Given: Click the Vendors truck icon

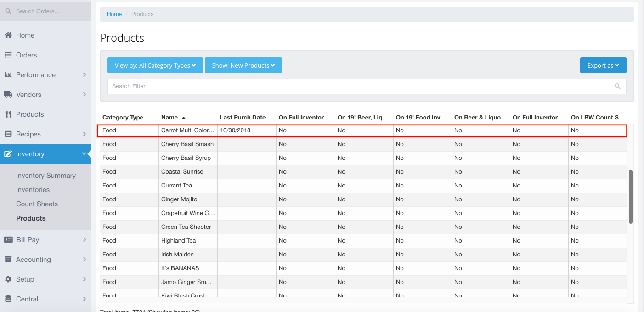Looking at the screenshot, I should point(8,95).
